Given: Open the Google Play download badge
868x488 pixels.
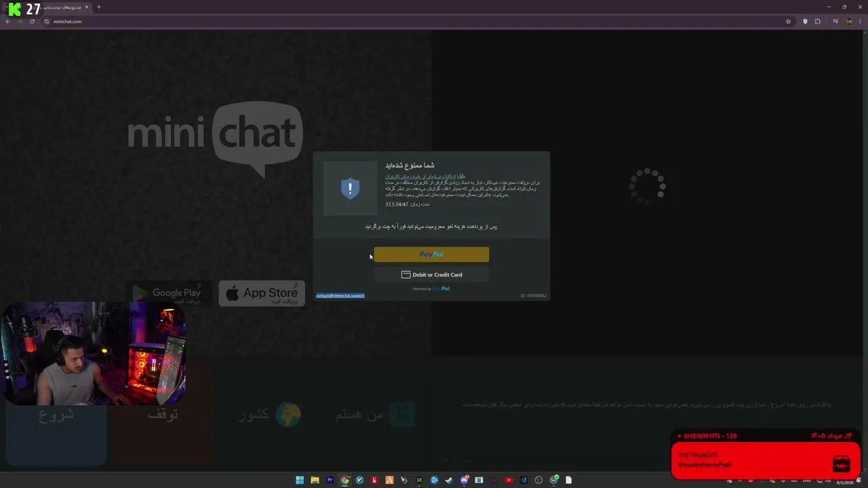Looking at the screenshot, I should click(x=169, y=293).
